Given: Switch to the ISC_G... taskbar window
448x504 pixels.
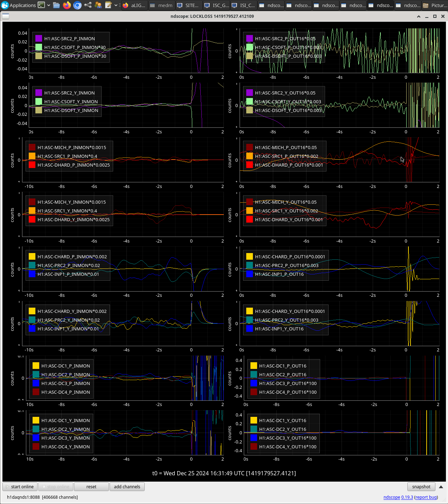Looking at the screenshot, I should [216, 5].
